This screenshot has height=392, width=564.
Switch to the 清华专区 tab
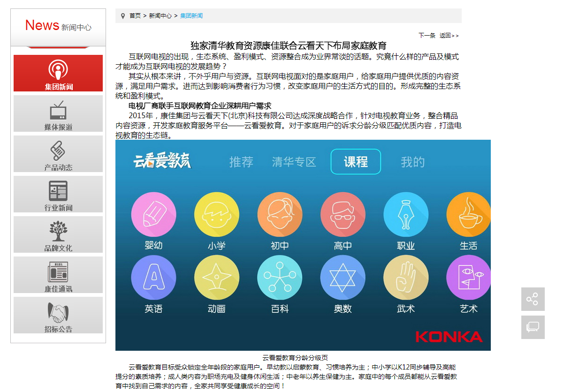(294, 162)
